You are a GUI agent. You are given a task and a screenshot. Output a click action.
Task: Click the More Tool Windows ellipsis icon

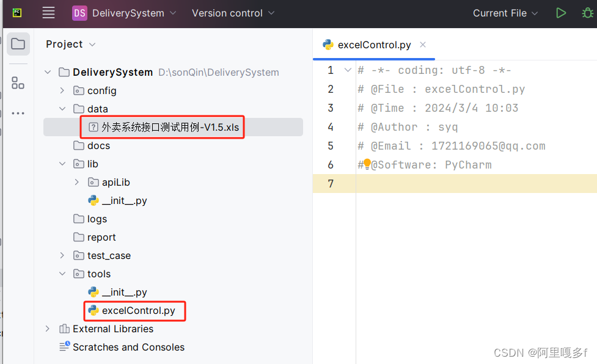(18, 113)
